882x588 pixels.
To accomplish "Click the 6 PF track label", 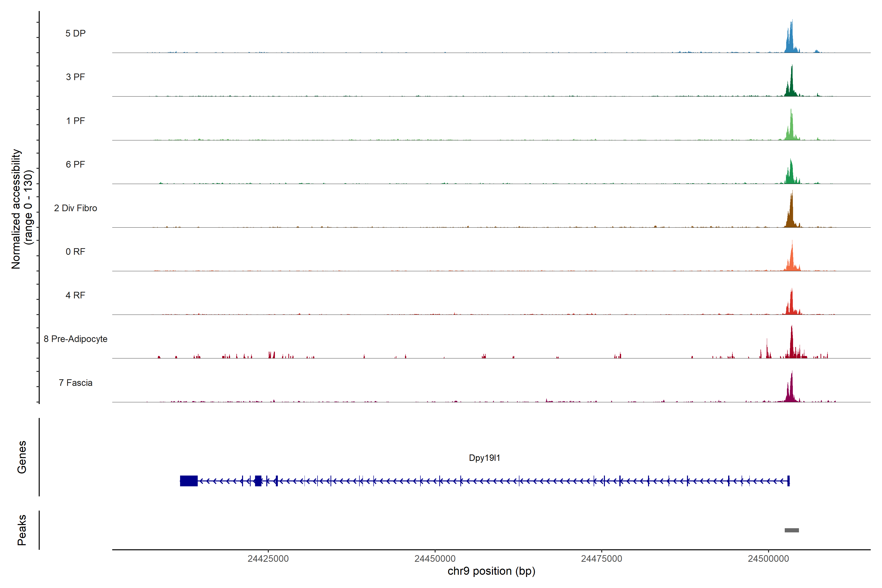I will click(75, 165).
